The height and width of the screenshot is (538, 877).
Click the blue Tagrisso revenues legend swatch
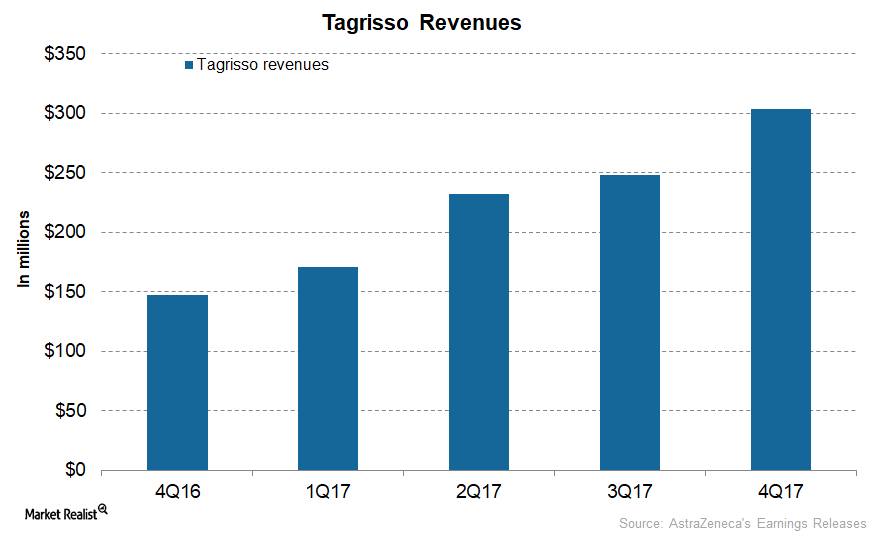click(x=189, y=65)
